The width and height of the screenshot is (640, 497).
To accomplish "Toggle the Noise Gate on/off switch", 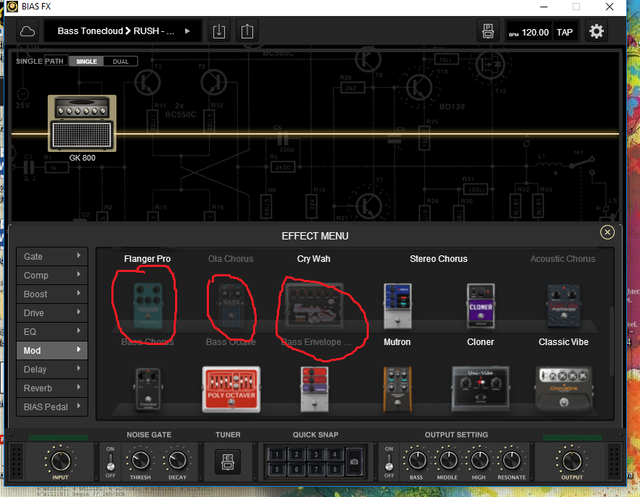I will [110, 462].
